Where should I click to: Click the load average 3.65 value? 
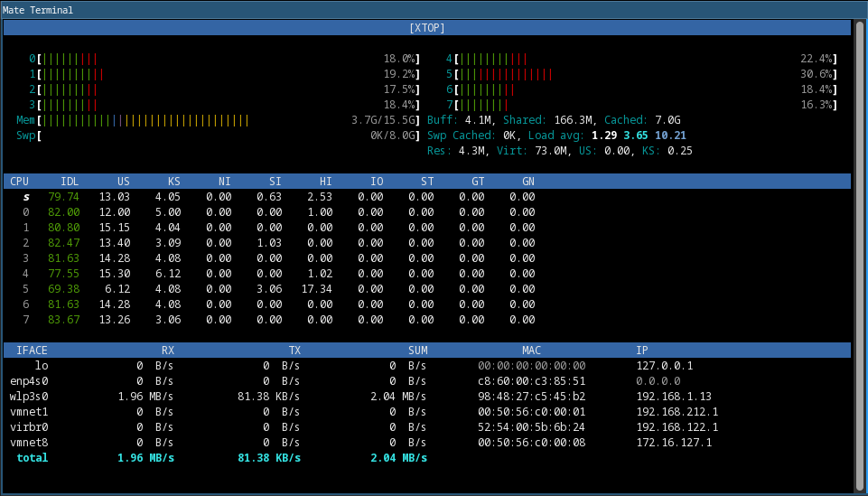pyautogui.click(x=636, y=136)
